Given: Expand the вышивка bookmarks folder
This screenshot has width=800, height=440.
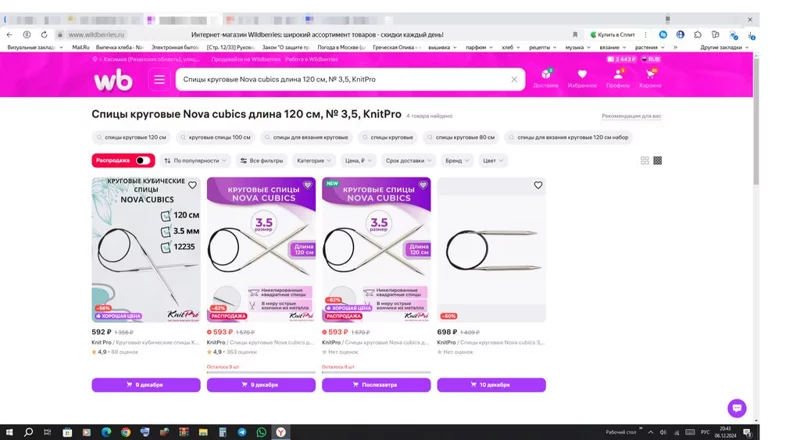Looking at the screenshot, I should [442, 47].
